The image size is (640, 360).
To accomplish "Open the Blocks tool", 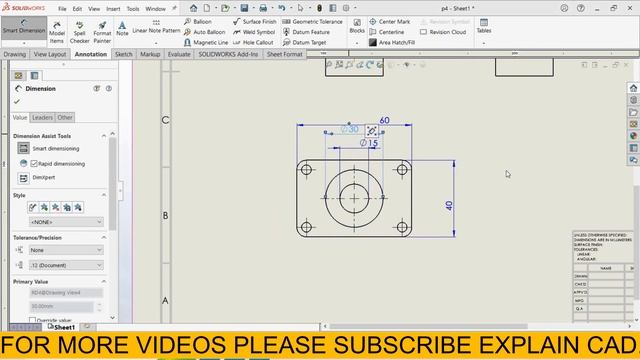I will (357, 26).
